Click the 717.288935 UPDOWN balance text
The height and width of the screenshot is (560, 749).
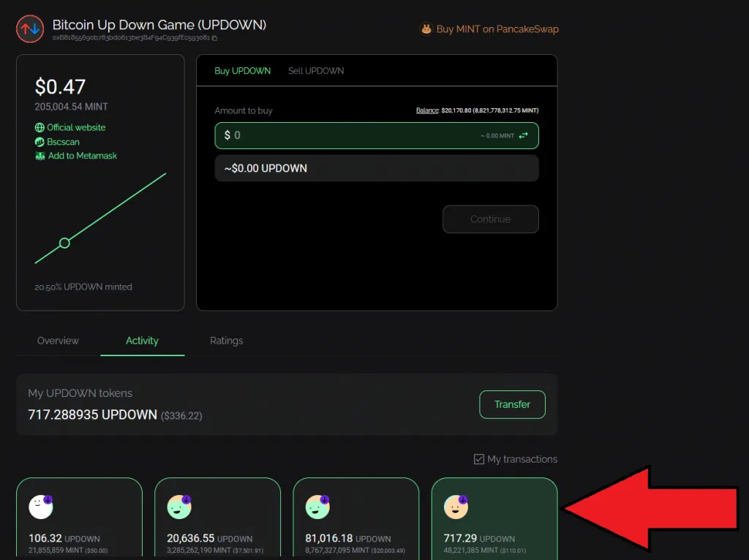(x=93, y=415)
